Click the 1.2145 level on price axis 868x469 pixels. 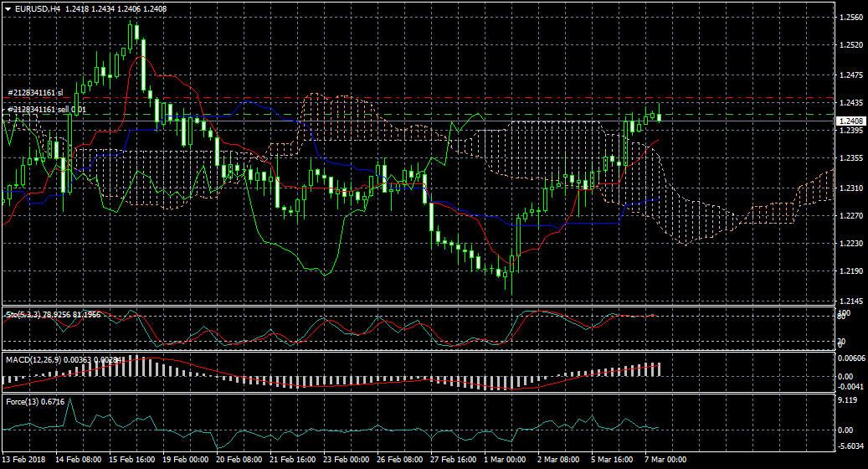coord(850,301)
